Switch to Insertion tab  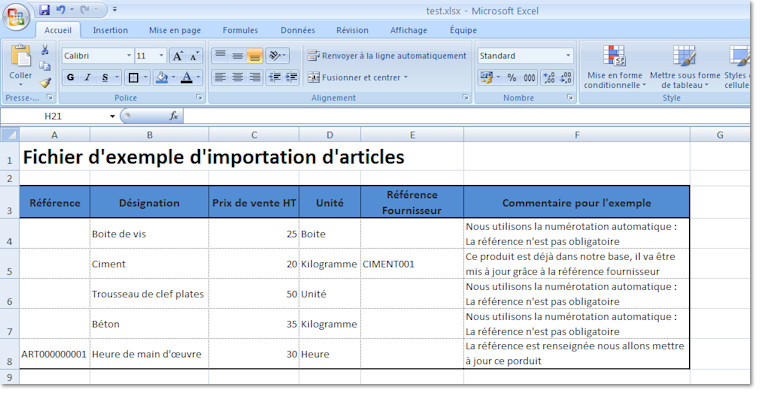tap(111, 30)
